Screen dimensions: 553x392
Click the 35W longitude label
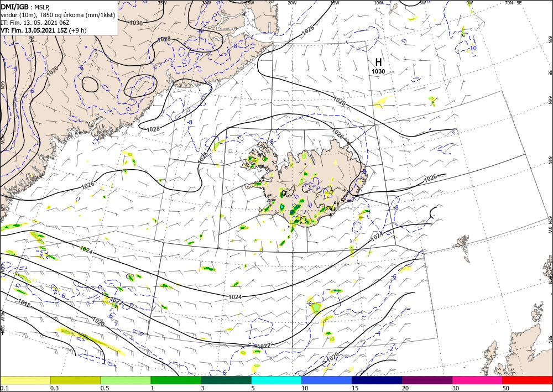(161, 3)
